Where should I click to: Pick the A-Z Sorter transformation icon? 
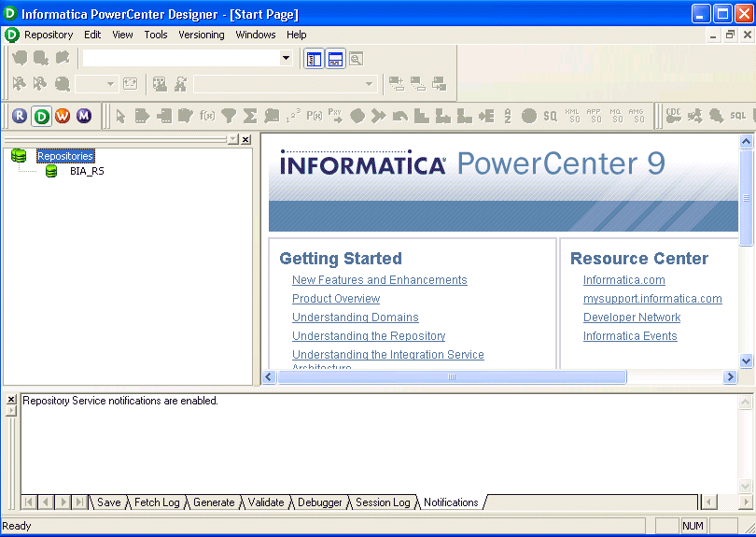click(507, 116)
